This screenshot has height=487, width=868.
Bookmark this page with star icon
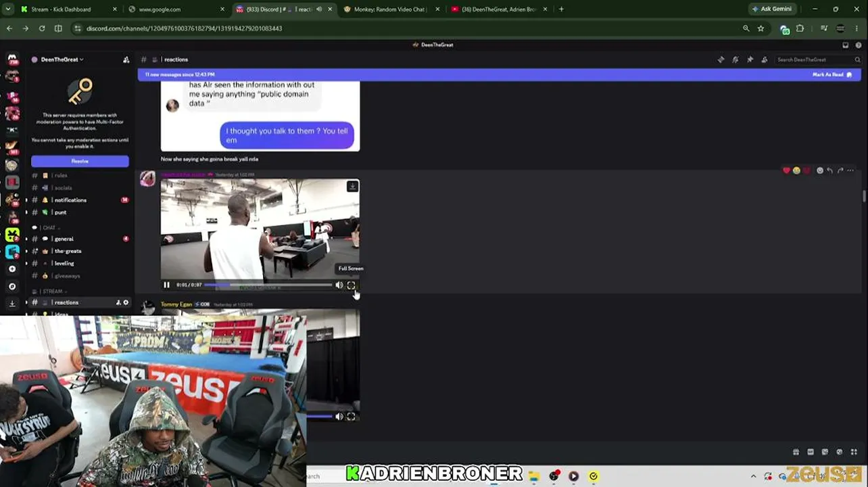pyautogui.click(x=761, y=28)
